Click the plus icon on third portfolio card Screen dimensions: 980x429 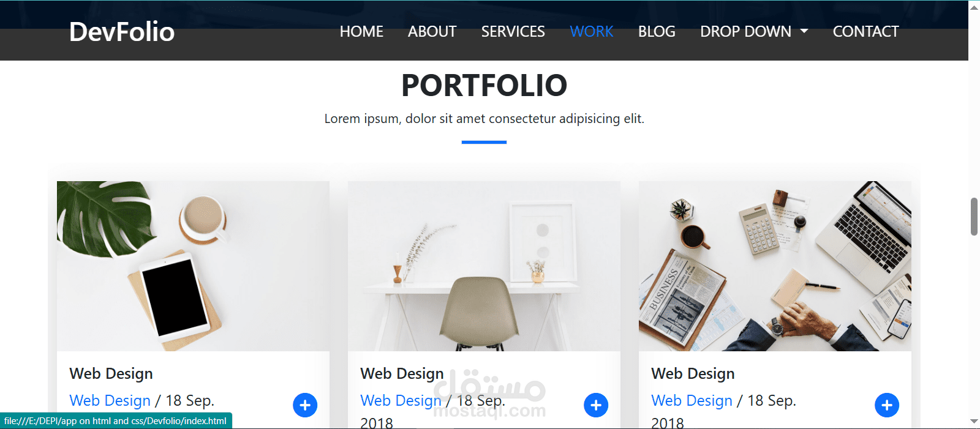point(887,405)
